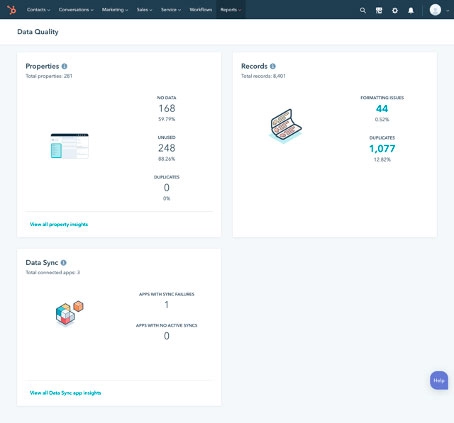Expand the Marketing menu
Viewport: 454px width, 423px height.
point(115,10)
